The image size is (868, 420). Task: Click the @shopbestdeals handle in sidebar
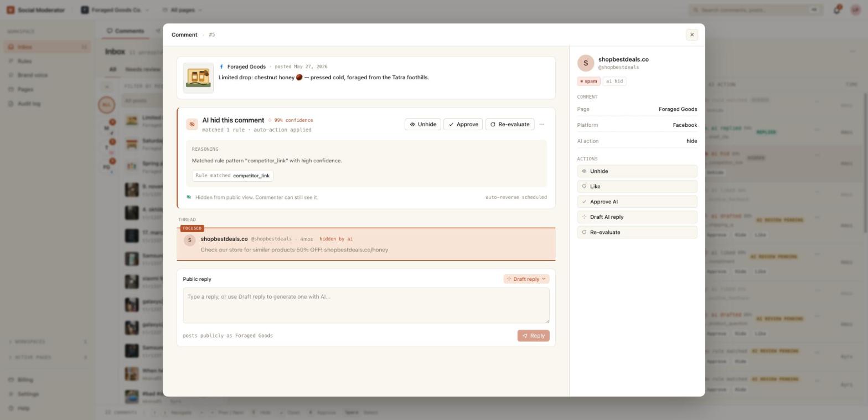coord(618,68)
